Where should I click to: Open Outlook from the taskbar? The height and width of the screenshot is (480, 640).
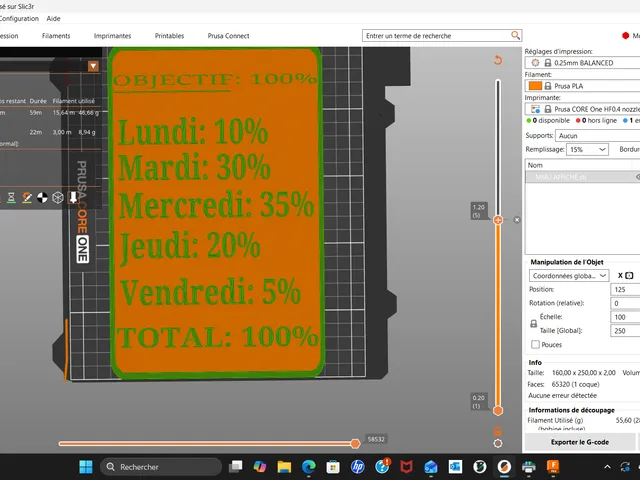[455, 467]
